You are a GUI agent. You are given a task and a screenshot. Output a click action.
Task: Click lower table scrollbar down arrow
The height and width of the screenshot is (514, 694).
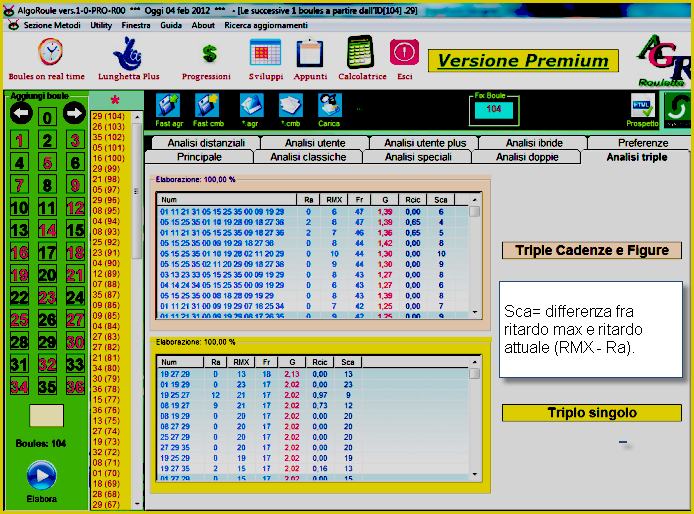pos(474,474)
